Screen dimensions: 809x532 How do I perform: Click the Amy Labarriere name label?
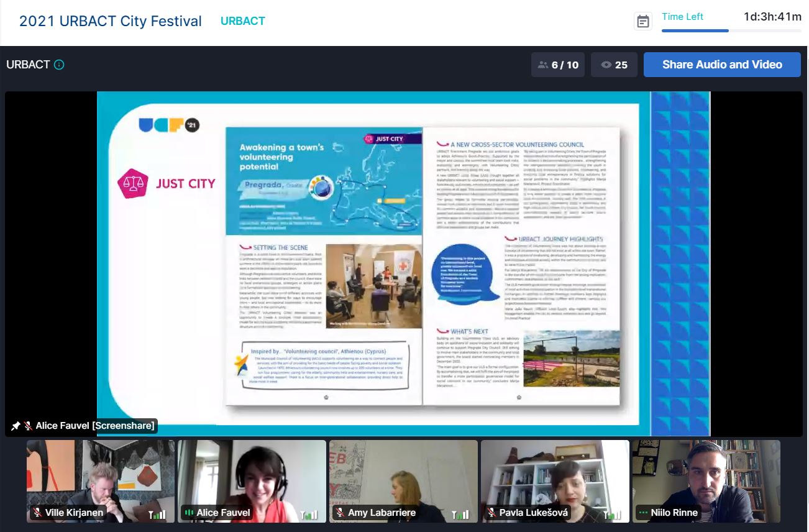click(x=382, y=513)
